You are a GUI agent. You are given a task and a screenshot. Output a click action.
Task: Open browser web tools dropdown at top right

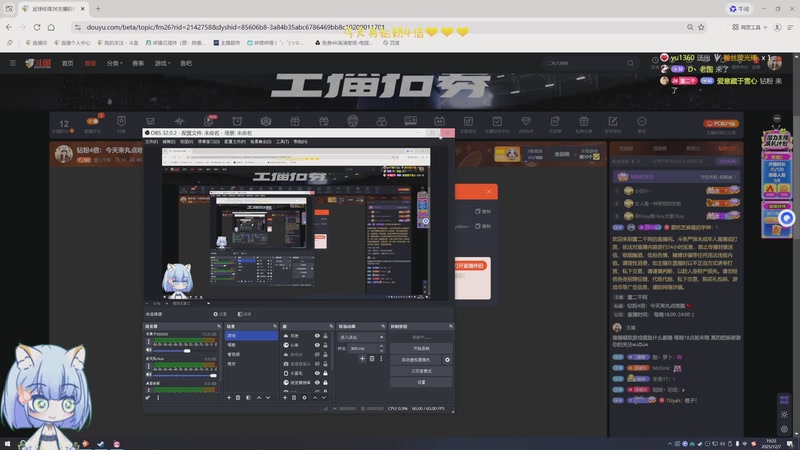(x=749, y=27)
